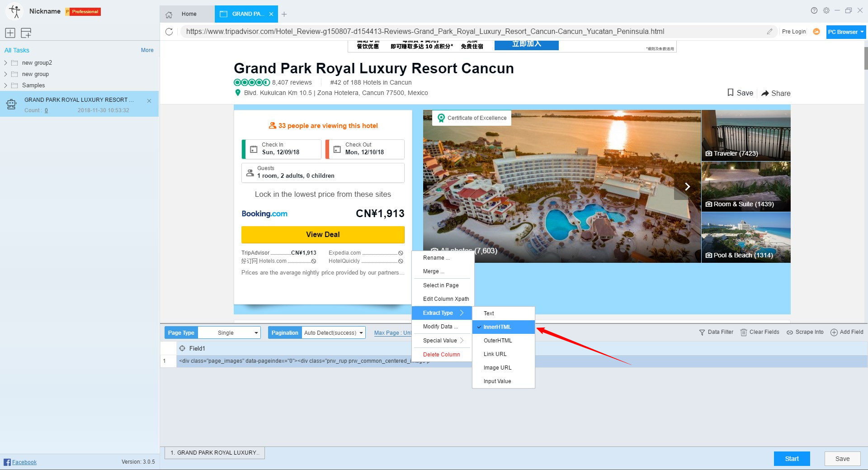
Task: Click the edit URL pencil icon
Action: [769, 32]
